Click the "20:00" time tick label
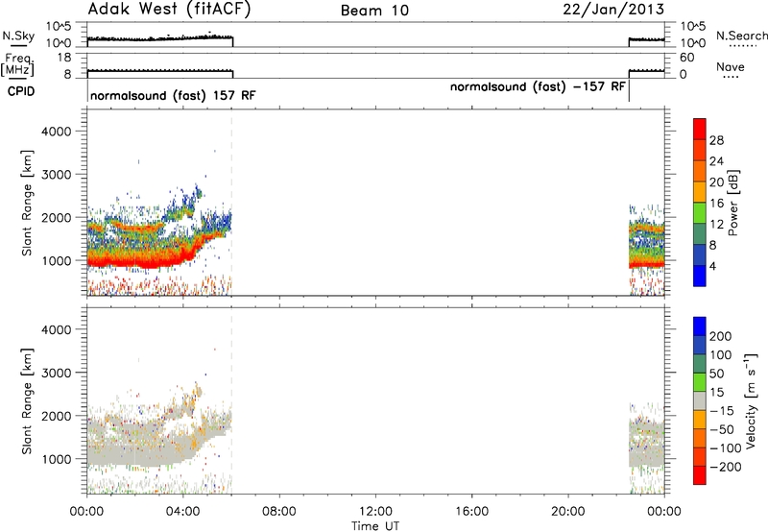Screen dimensions: 768x532 coord(568,512)
